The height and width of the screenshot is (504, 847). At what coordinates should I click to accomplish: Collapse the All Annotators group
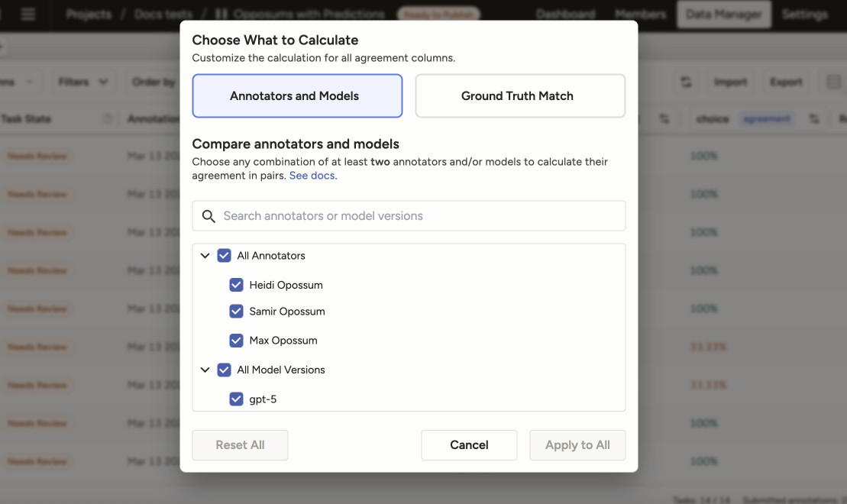click(205, 255)
